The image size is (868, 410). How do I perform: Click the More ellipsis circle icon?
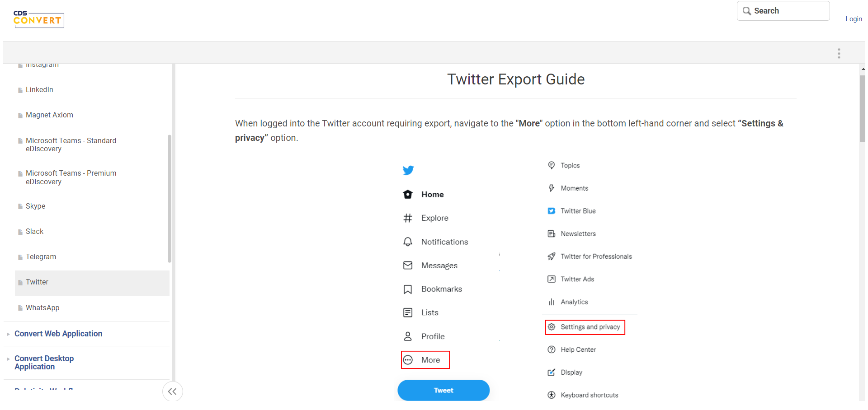tap(408, 360)
